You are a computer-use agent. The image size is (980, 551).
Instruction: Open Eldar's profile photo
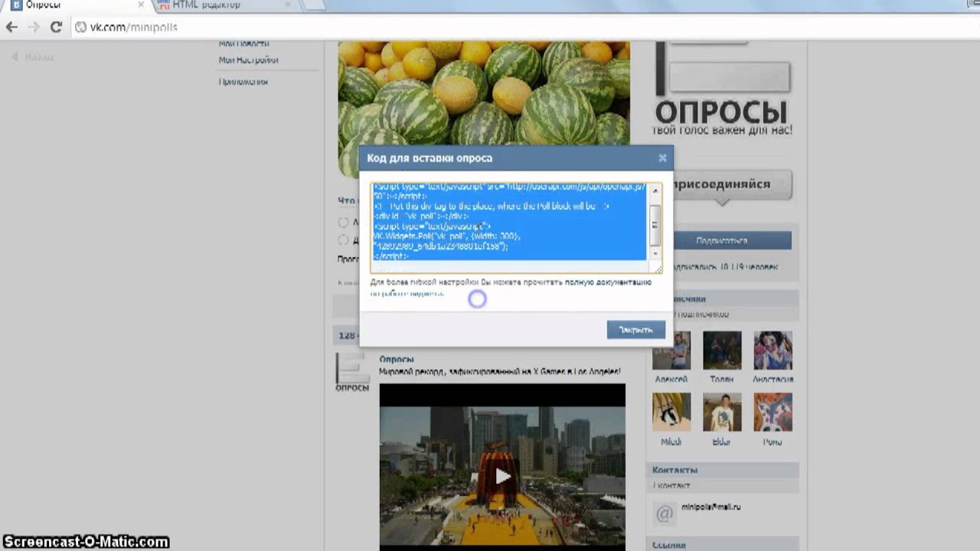[x=722, y=412]
